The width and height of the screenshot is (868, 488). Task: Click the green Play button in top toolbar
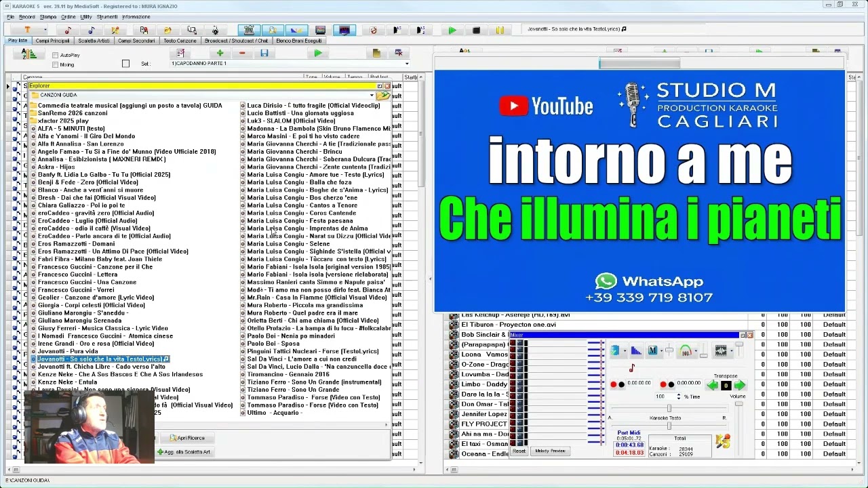point(452,30)
